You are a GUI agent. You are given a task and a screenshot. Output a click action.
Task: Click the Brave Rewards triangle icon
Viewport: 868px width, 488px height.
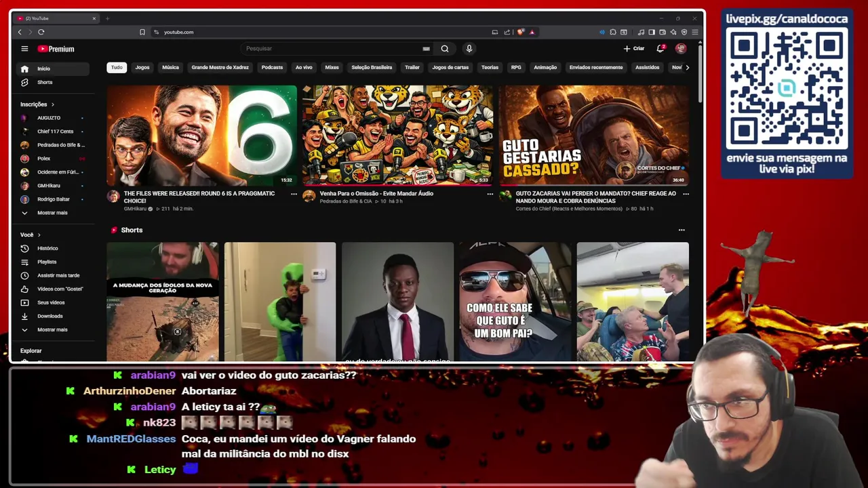(532, 32)
